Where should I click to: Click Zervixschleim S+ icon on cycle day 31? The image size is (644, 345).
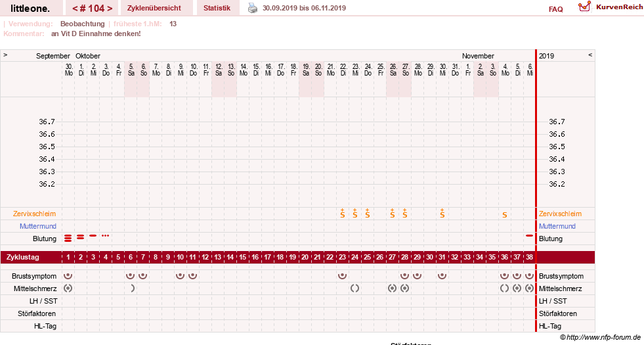point(442,213)
